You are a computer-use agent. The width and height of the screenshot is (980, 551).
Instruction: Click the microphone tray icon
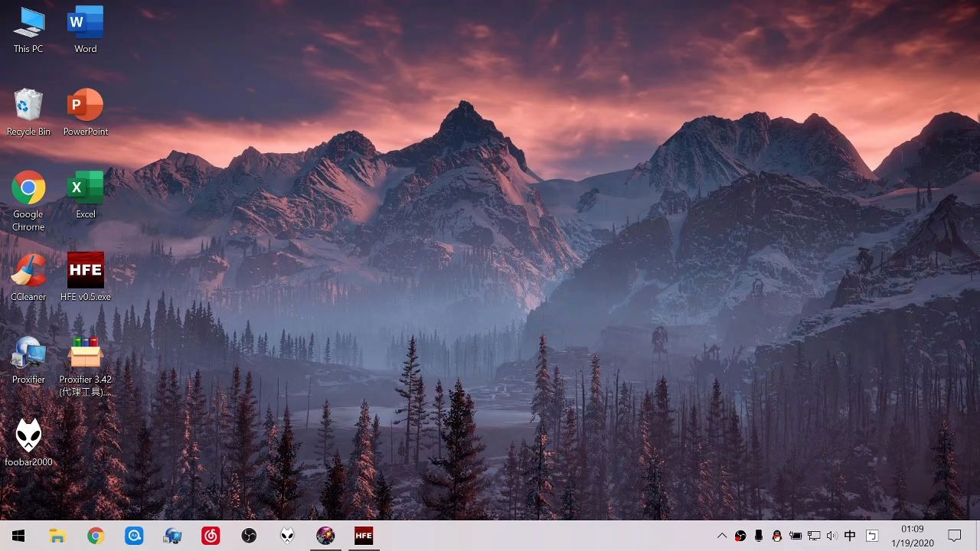[x=759, y=536]
